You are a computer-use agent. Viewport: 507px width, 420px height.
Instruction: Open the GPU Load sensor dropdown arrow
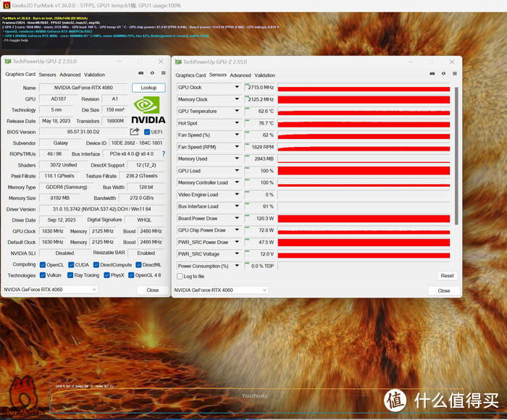pos(237,170)
